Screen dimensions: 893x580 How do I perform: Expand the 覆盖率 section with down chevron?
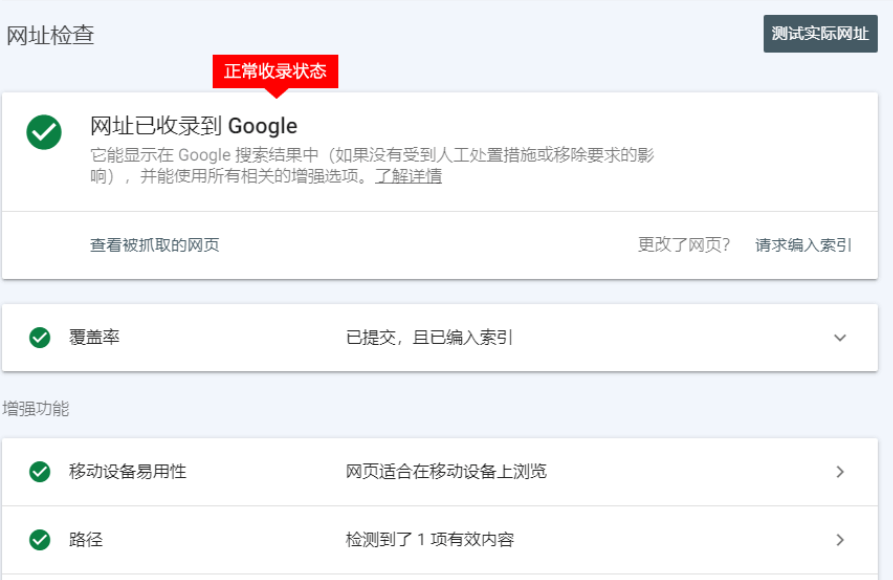pos(840,338)
